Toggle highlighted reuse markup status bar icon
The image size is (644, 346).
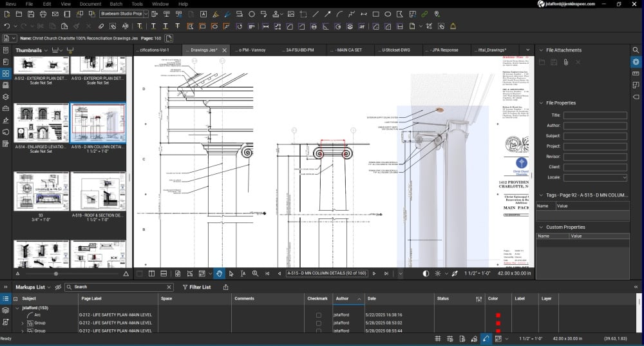[x=486, y=339]
